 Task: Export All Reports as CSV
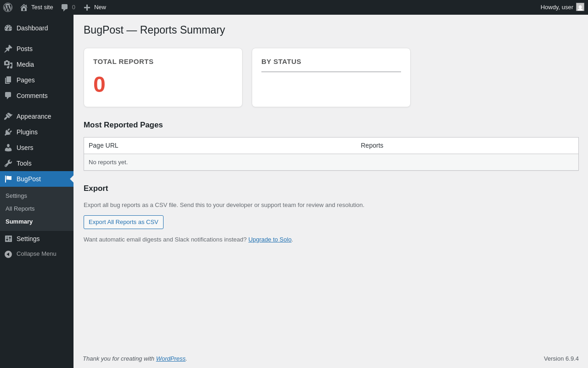pos(124,222)
